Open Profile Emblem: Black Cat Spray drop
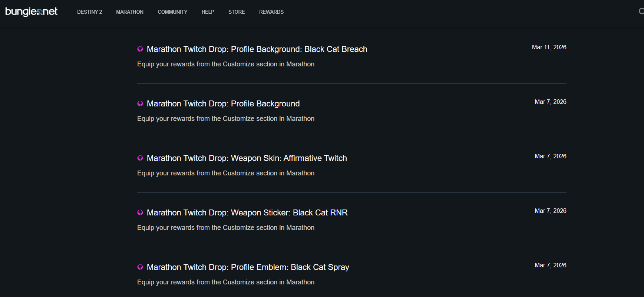 click(248, 267)
